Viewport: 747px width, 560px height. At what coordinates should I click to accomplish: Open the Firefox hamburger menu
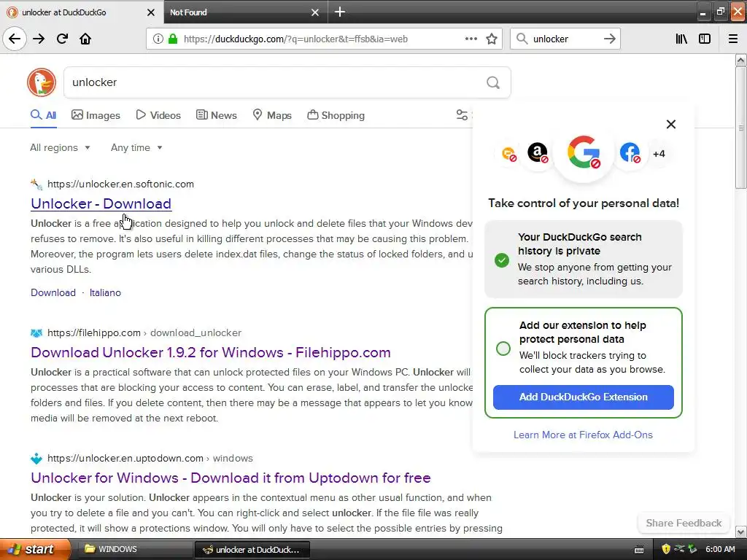pyautogui.click(x=733, y=39)
